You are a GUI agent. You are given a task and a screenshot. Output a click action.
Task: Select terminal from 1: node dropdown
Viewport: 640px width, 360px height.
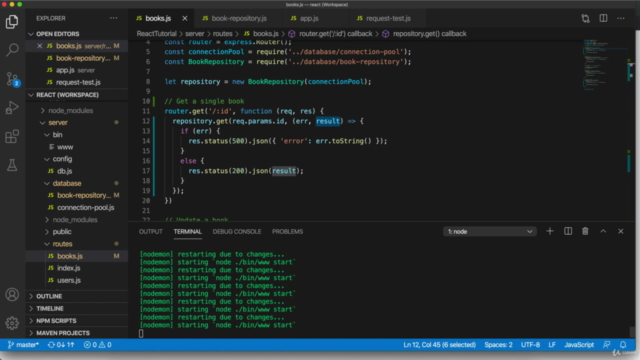[x=490, y=231]
